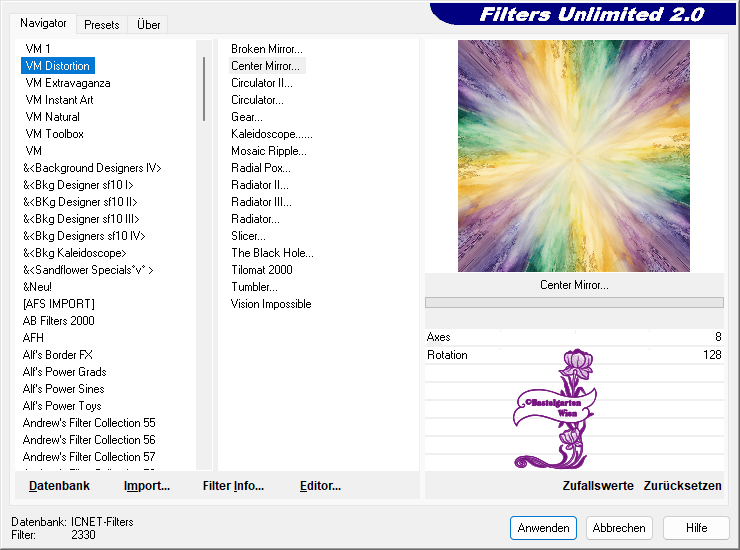
Task: Select the Kaleidoscope filter
Action: tap(271, 134)
